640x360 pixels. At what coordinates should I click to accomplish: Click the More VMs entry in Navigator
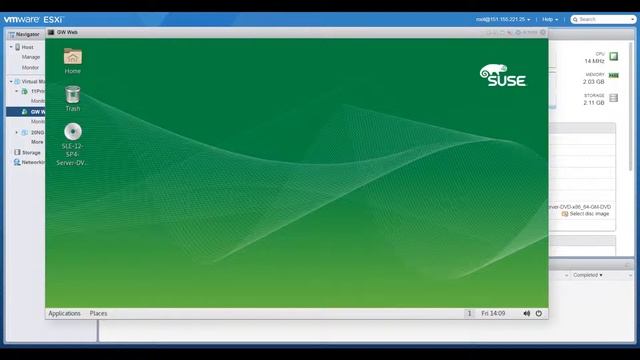[x=37, y=142]
